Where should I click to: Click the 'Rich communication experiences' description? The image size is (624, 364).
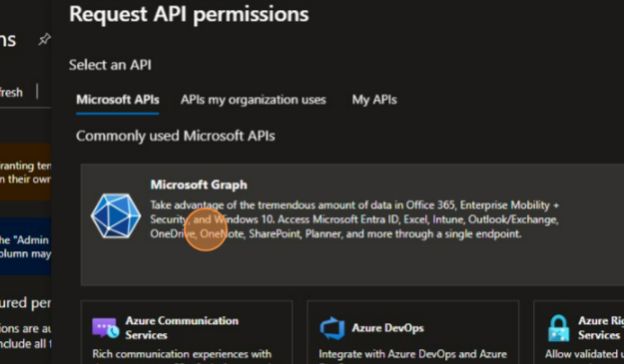(x=182, y=354)
